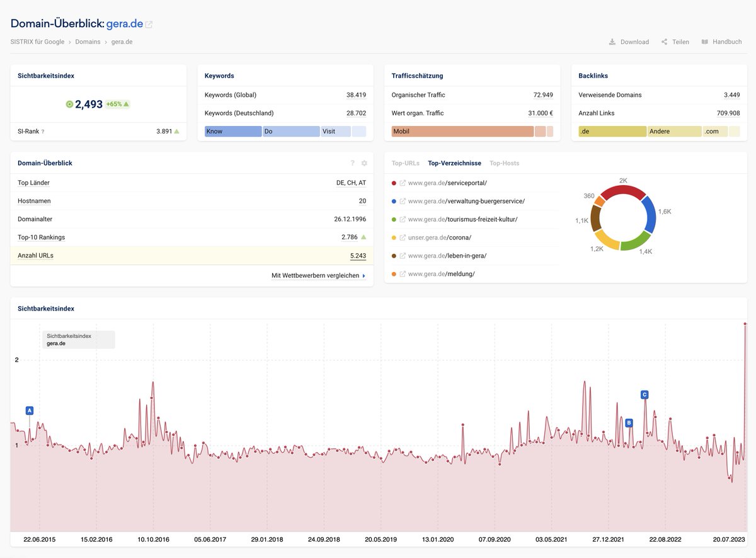
Task: Click the Download button label
Action: [x=634, y=42]
